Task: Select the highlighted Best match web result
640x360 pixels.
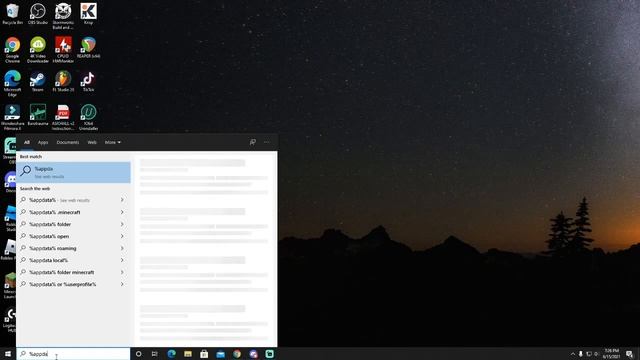Action: point(73,172)
